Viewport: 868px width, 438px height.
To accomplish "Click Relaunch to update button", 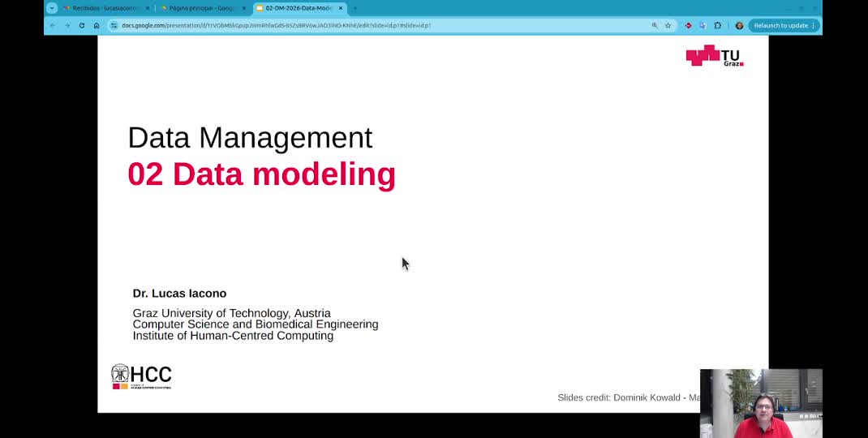I will (x=784, y=25).
